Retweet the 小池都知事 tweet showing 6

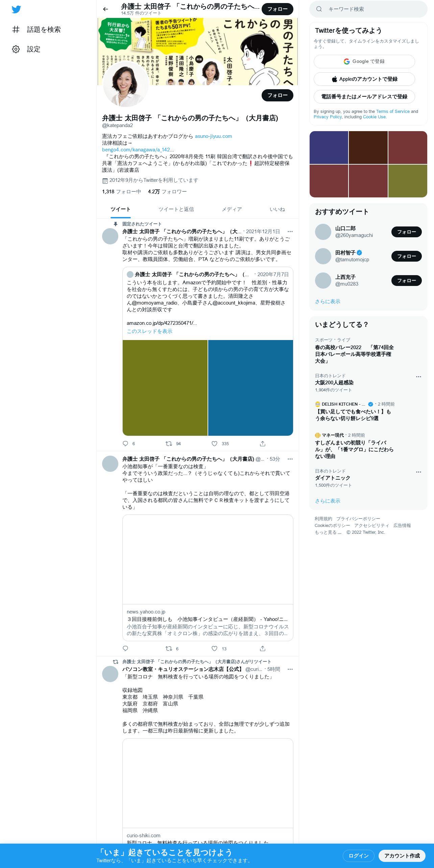169,648
